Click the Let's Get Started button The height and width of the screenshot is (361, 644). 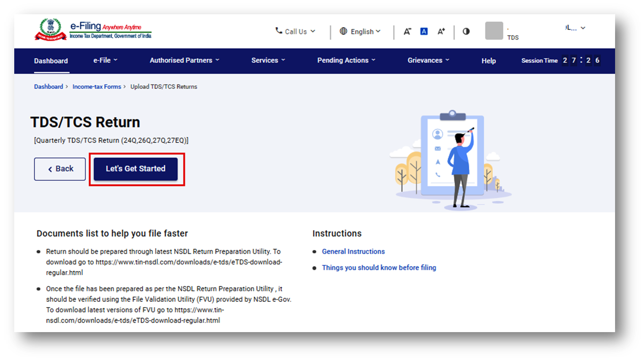[x=136, y=169]
